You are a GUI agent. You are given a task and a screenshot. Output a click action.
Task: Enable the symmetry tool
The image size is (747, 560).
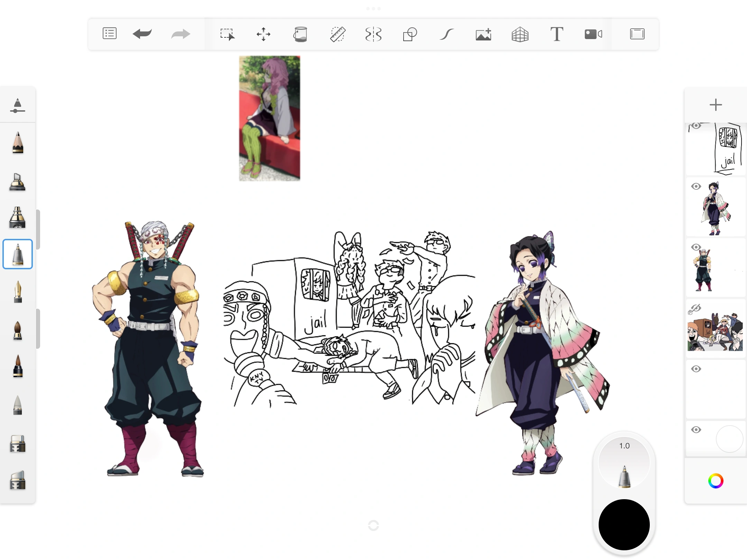[373, 34]
